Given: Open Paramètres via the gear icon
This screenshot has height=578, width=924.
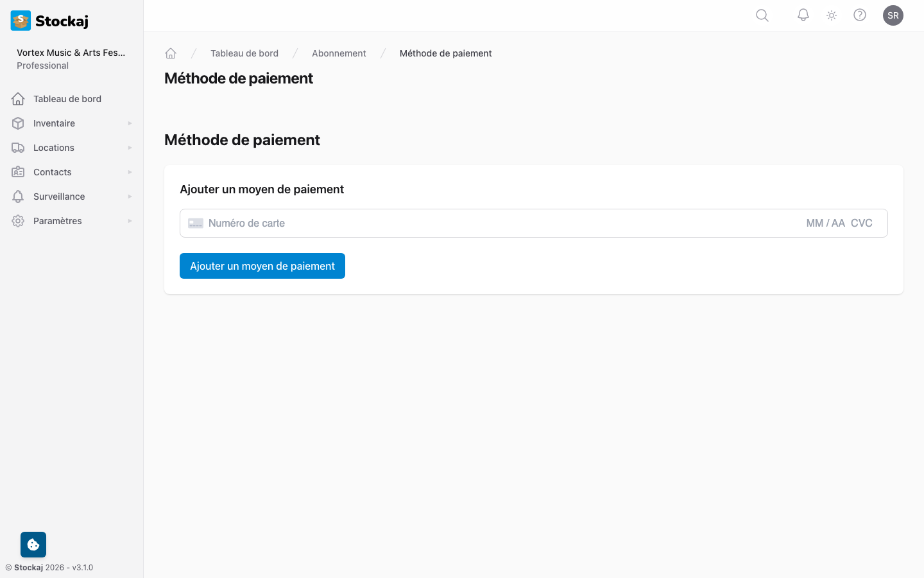Looking at the screenshot, I should [x=18, y=220].
